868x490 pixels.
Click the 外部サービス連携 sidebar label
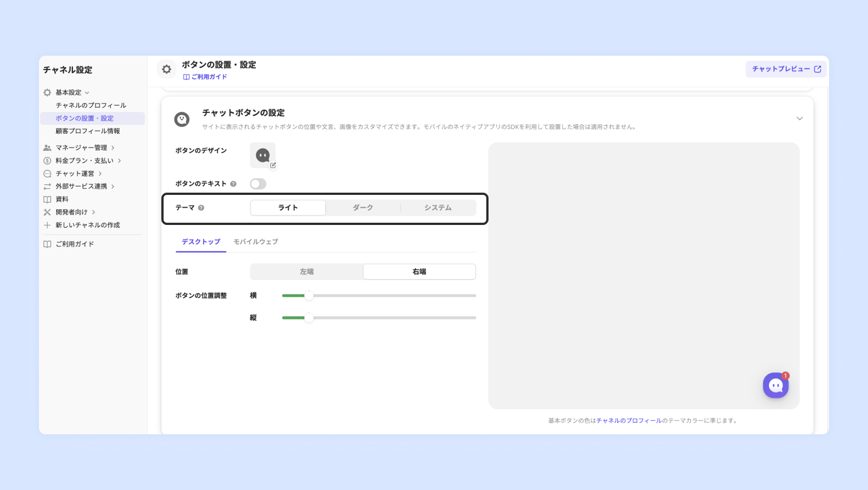coord(81,187)
